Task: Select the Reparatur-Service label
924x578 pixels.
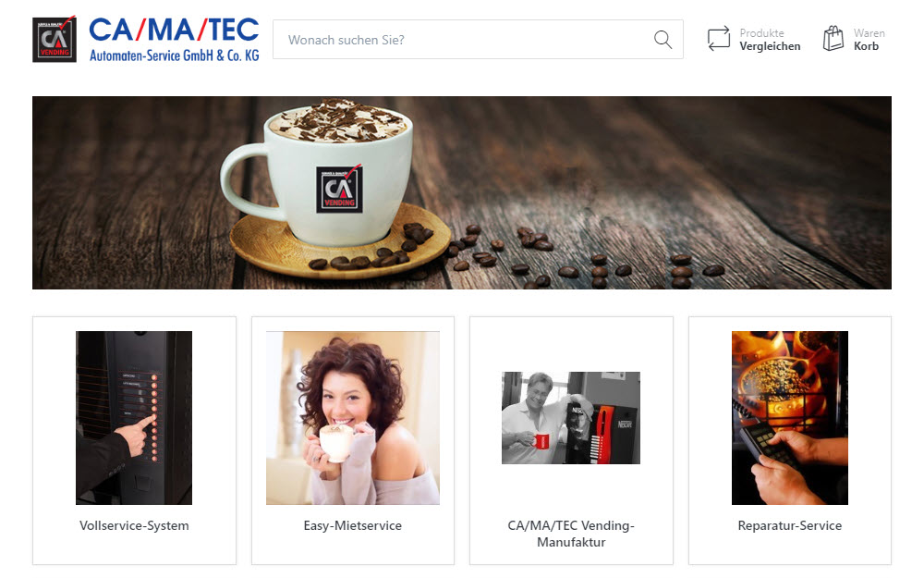Action: 790,525
